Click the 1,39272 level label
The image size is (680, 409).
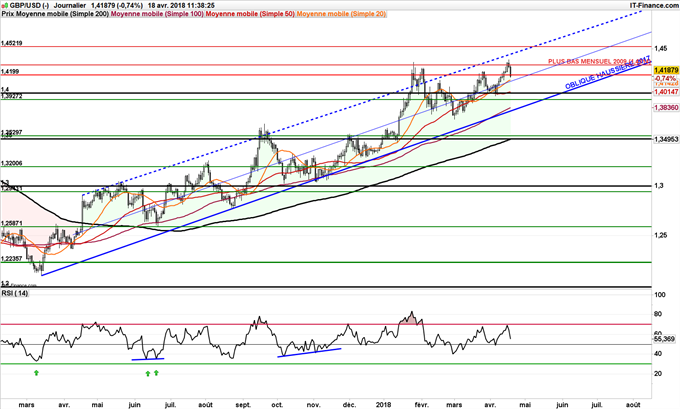click(12, 96)
